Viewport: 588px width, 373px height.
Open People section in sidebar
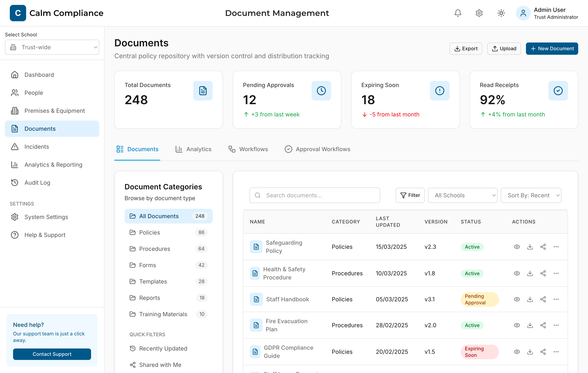52,93
